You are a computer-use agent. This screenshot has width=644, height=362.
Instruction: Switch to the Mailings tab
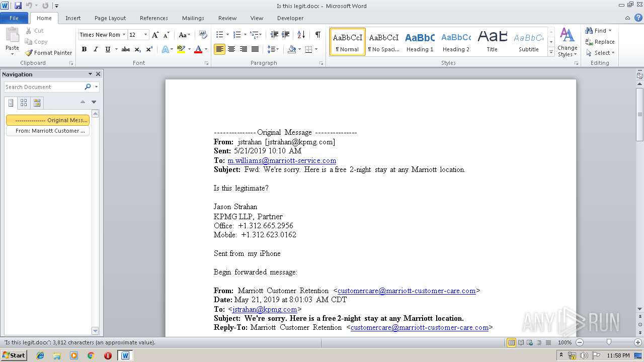click(x=193, y=18)
